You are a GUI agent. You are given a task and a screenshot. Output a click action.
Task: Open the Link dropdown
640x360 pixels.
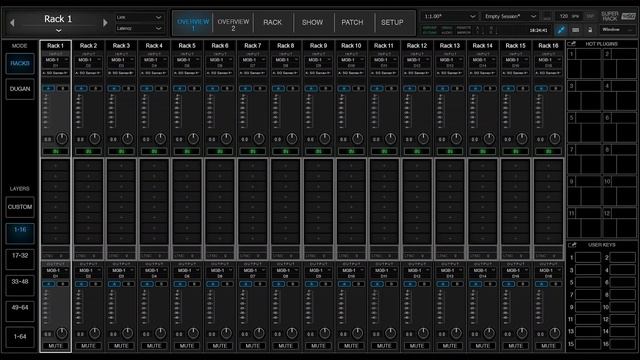(139, 17)
